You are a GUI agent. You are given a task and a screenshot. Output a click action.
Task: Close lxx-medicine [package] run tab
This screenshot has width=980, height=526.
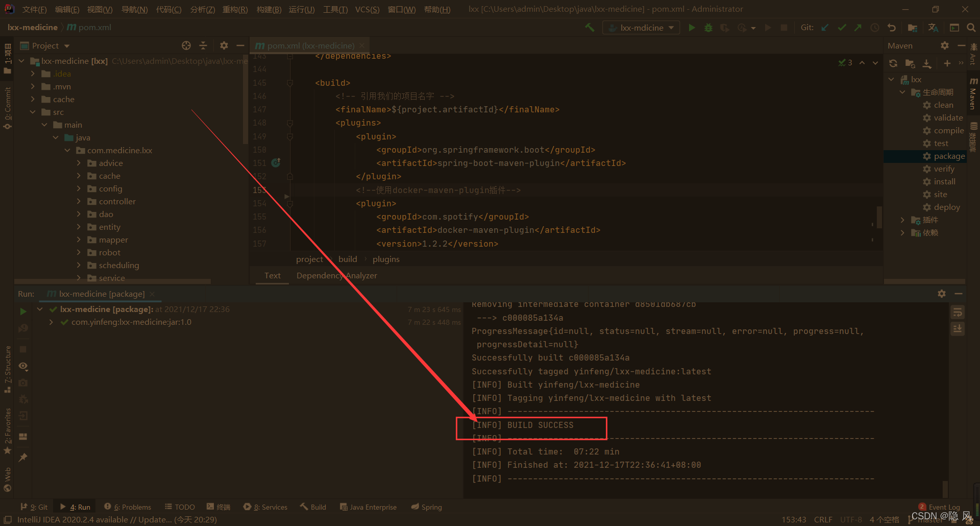152,294
